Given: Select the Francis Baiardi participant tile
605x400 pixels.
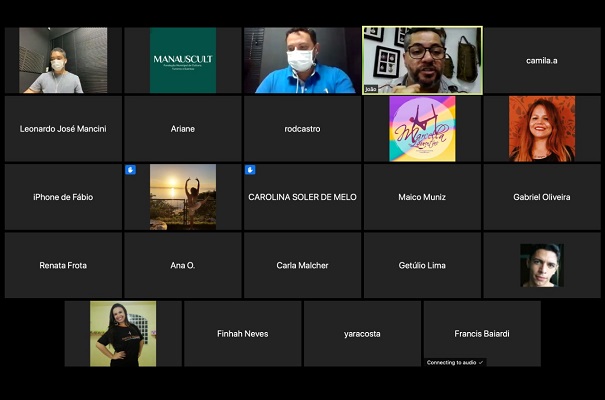Looking at the screenshot, I should pos(482,333).
